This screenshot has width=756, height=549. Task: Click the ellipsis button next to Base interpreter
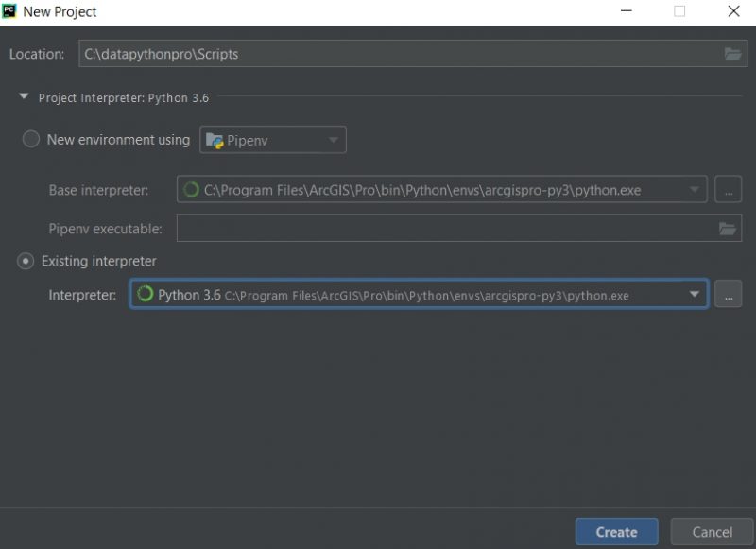(729, 189)
